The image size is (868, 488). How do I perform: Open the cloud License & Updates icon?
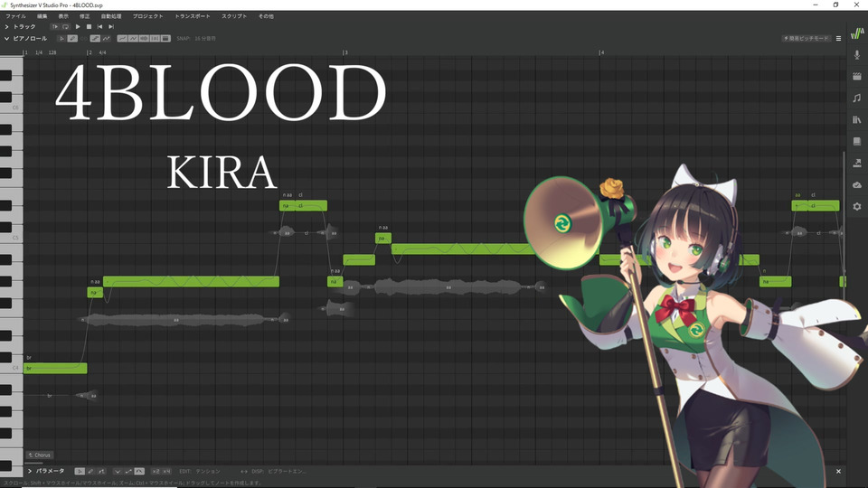(857, 184)
